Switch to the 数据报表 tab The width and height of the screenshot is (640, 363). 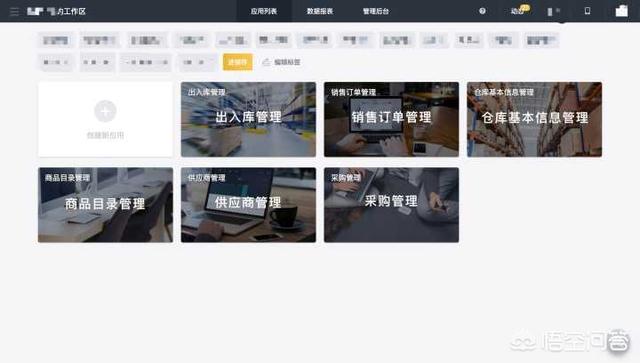click(320, 11)
